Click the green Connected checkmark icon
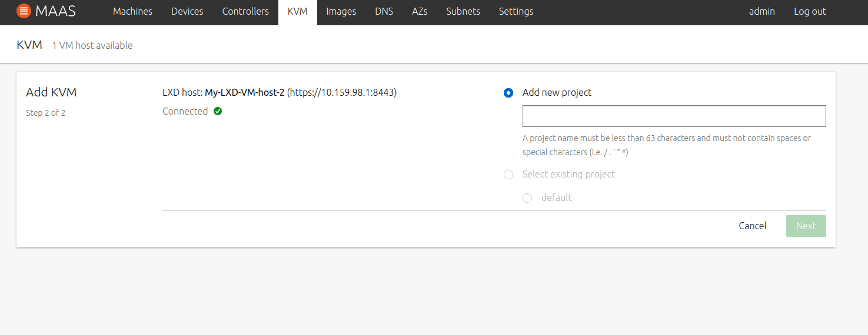 click(218, 111)
